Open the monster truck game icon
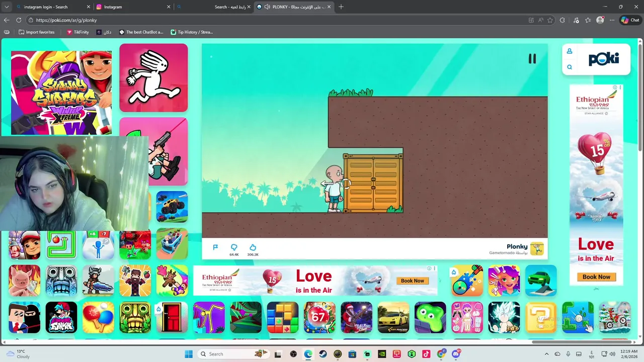The height and width of the screenshot is (362, 644). (172, 207)
